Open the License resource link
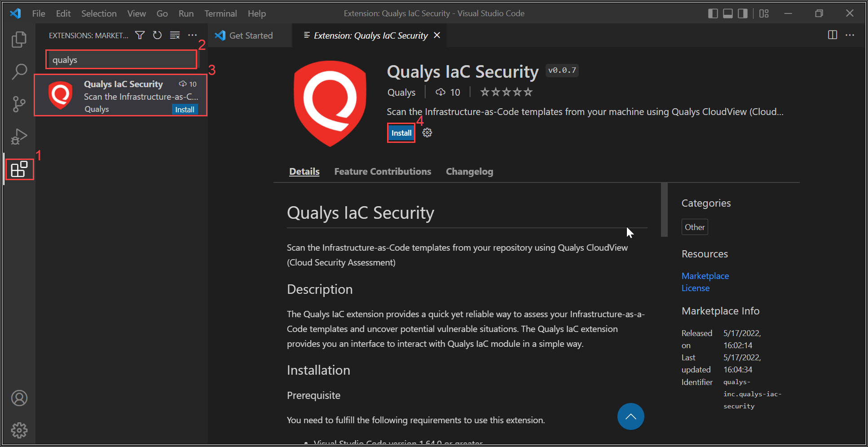The image size is (868, 447). coord(696,288)
